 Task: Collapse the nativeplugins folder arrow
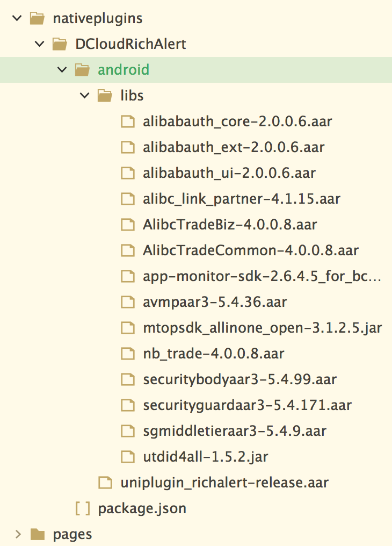tap(17, 18)
